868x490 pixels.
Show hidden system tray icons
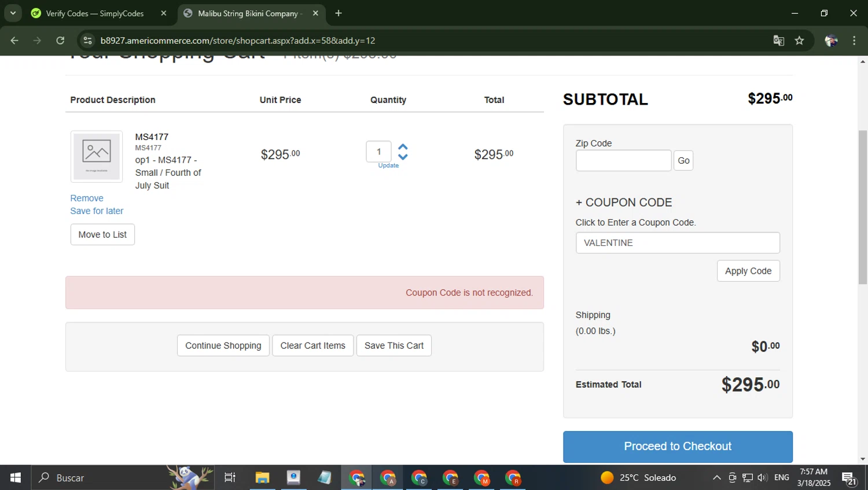(x=717, y=478)
